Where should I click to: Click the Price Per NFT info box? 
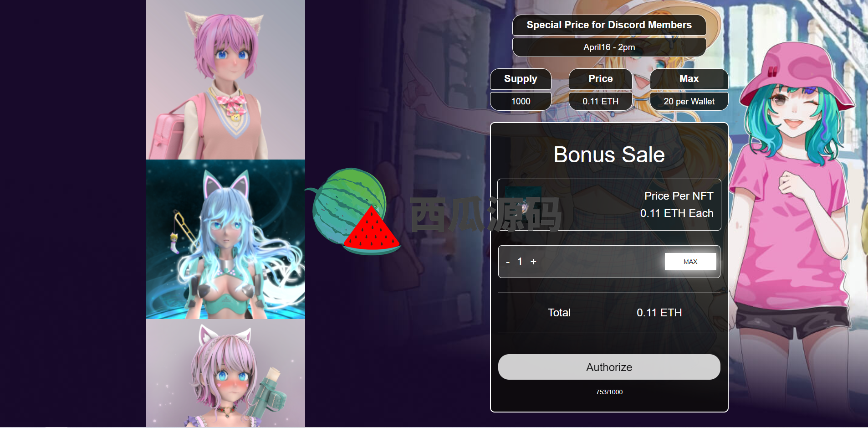click(609, 205)
